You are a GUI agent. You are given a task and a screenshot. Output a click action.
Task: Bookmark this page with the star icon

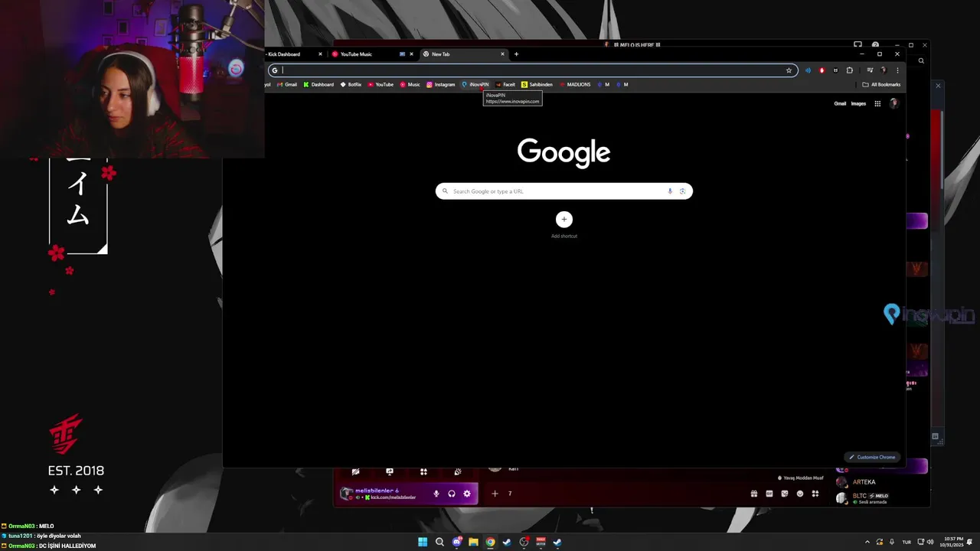point(789,70)
